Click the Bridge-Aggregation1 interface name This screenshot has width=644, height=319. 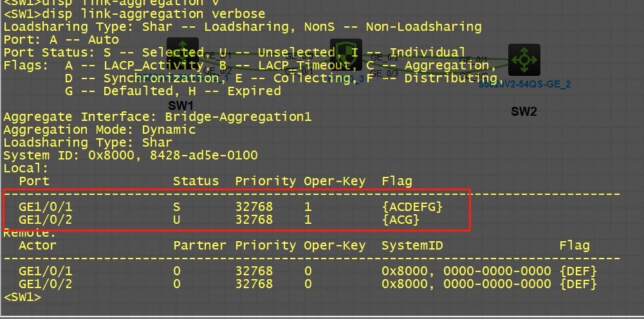(x=238, y=117)
